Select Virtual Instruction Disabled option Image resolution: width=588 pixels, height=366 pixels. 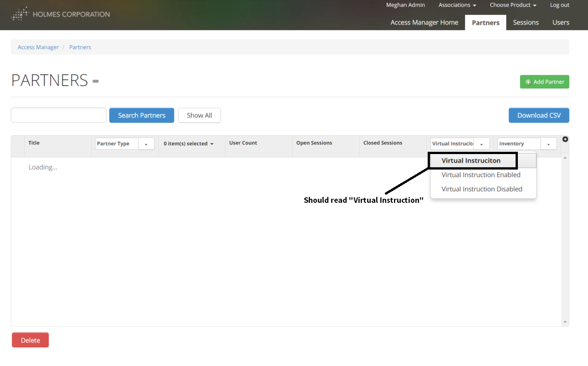click(481, 189)
